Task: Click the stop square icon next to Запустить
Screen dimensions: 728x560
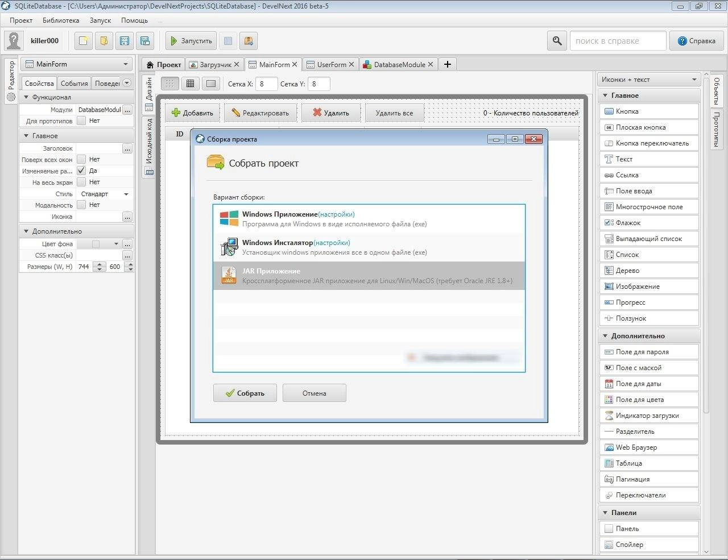Action: (228, 41)
